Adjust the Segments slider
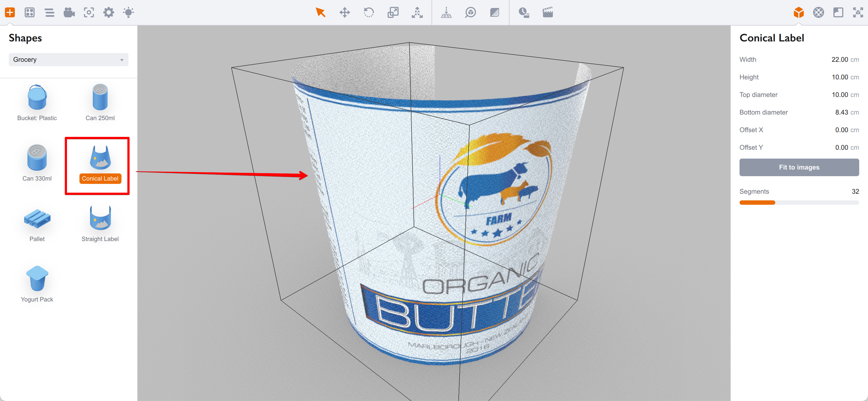Viewport: 868px width, 401px height. click(x=775, y=202)
